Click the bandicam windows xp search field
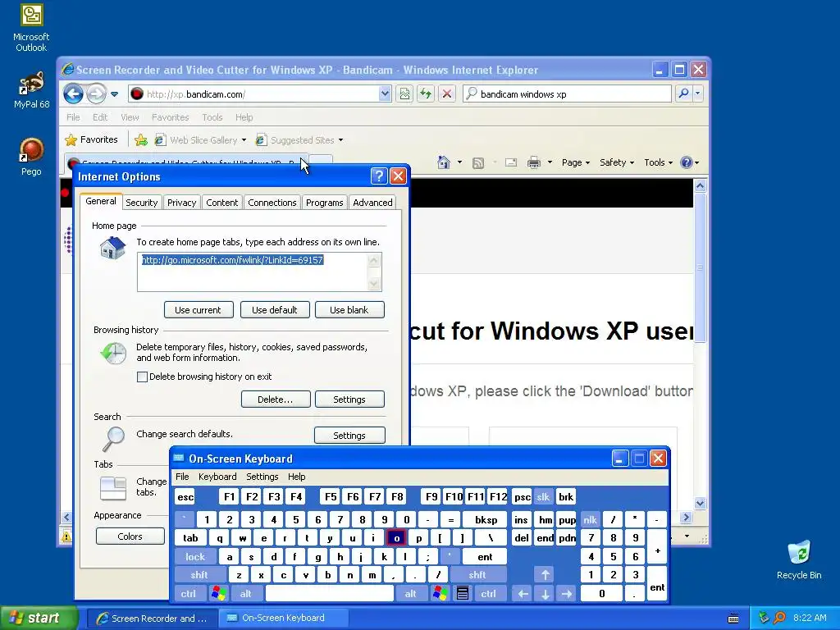This screenshot has height=630, width=840. [x=568, y=94]
